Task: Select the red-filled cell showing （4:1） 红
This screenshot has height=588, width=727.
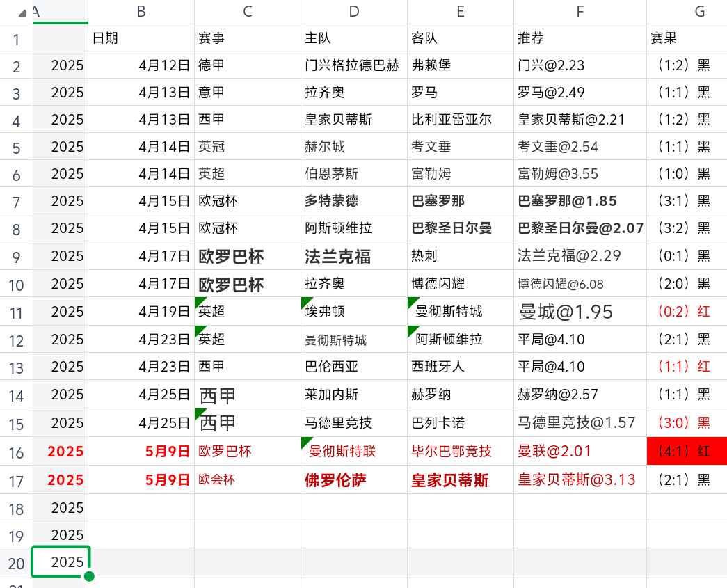Action: click(687, 451)
